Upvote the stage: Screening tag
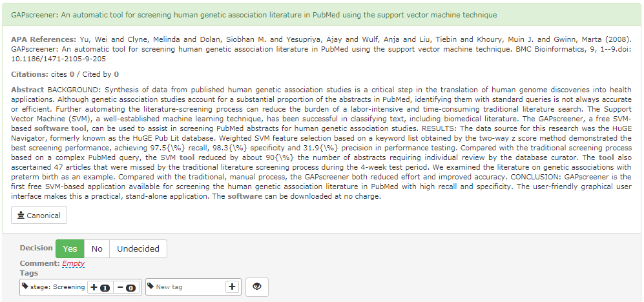Image resolution: width=644 pixels, height=302 pixels. coord(100,287)
